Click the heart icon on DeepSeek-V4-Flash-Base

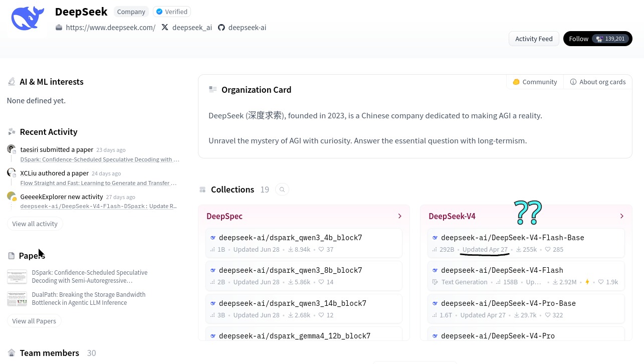pos(548,249)
